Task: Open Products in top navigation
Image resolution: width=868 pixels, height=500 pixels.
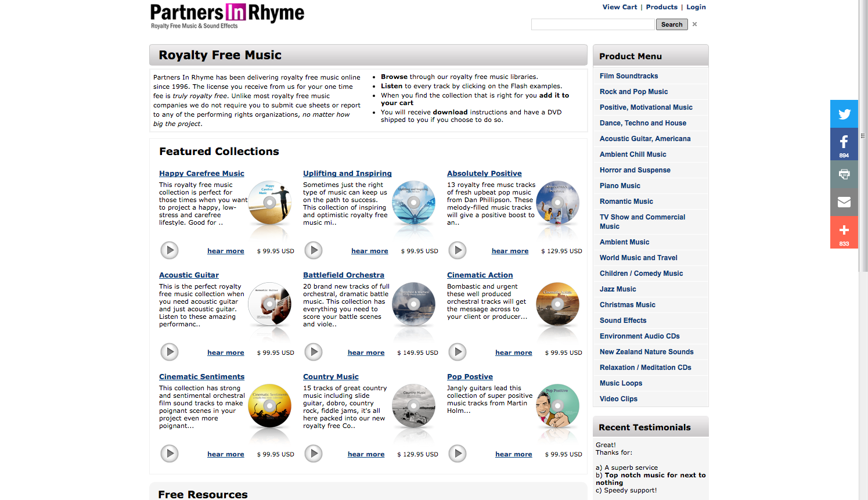Action: 662,7
